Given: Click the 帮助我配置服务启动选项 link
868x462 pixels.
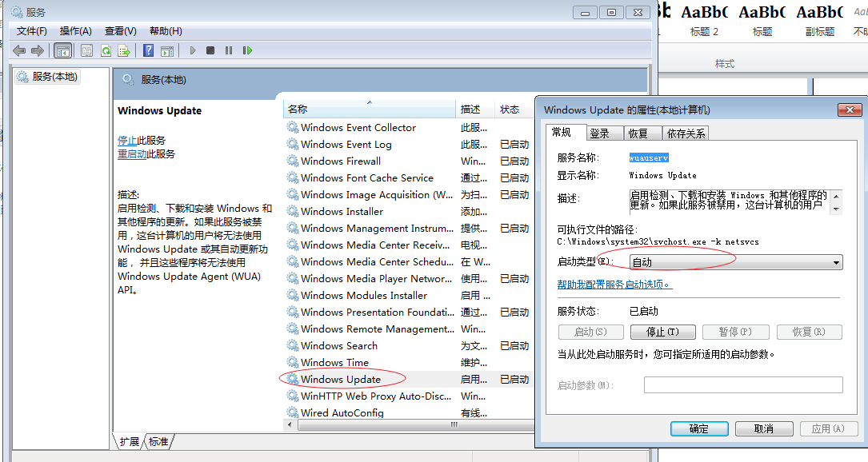Looking at the screenshot, I should click(614, 285).
